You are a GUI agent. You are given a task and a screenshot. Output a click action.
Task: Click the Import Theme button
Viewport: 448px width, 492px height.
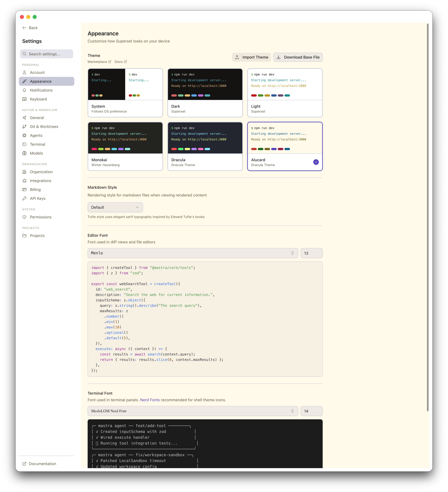coord(251,57)
